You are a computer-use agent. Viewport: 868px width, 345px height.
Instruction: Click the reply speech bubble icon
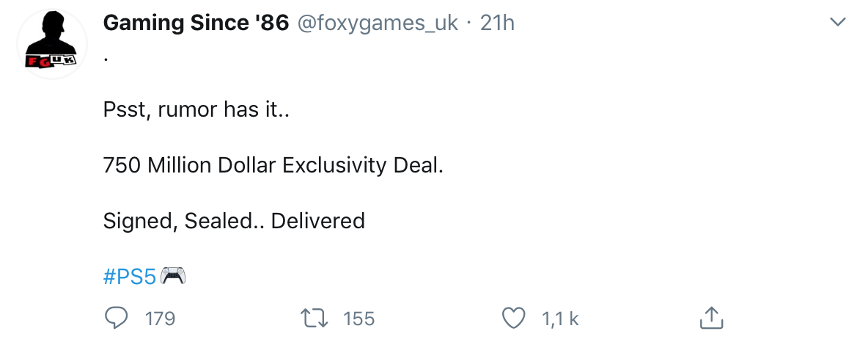click(118, 318)
